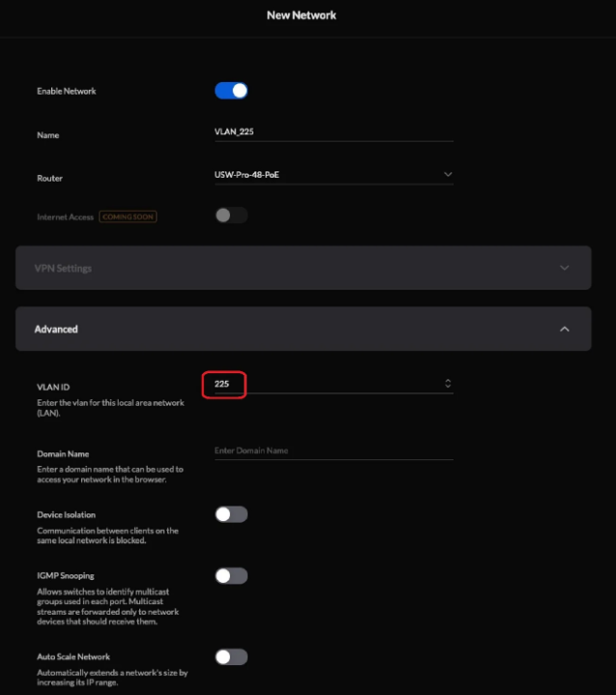This screenshot has height=695, width=616.
Task: Click the Advanced section header label
Action: click(56, 329)
